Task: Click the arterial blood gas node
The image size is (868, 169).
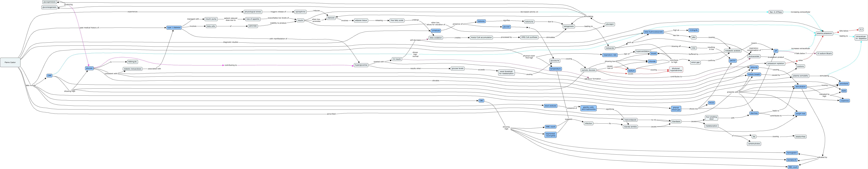Action: (x=676, y=109)
